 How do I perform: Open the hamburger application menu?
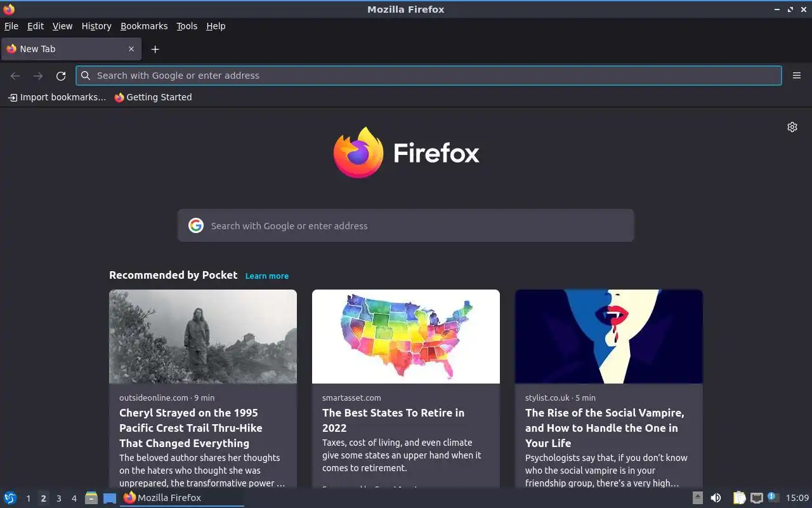pyautogui.click(x=797, y=76)
